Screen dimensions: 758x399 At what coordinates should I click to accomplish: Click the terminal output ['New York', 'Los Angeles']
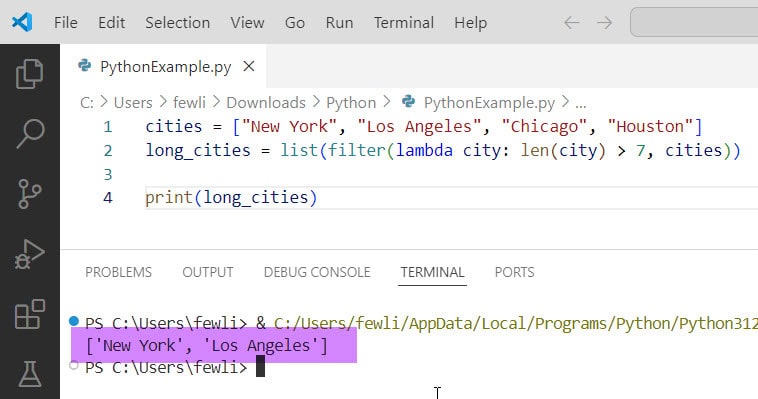(x=206, y=346)
